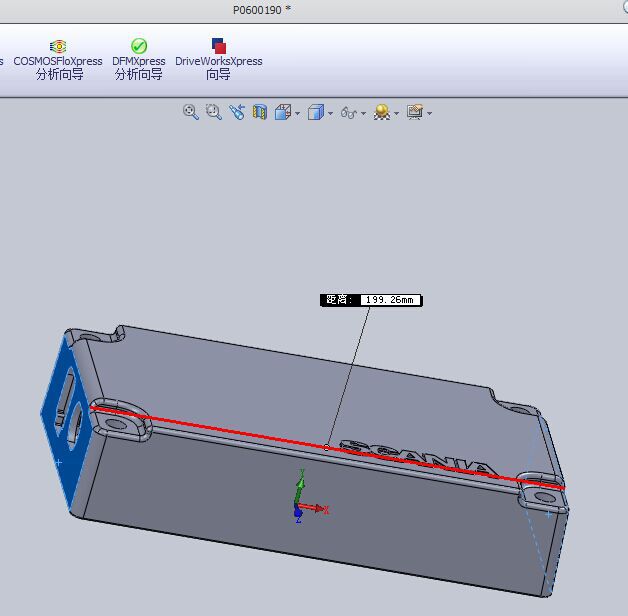Start the DriveWorksXpress wizard
Screen dimensions: 628x616
(x=218, y=59)
